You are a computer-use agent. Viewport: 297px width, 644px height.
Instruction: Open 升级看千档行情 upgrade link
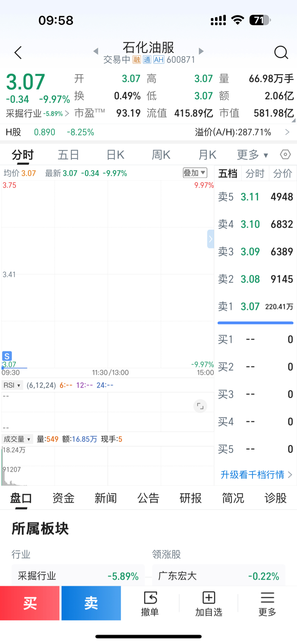(x=256, y=475)
